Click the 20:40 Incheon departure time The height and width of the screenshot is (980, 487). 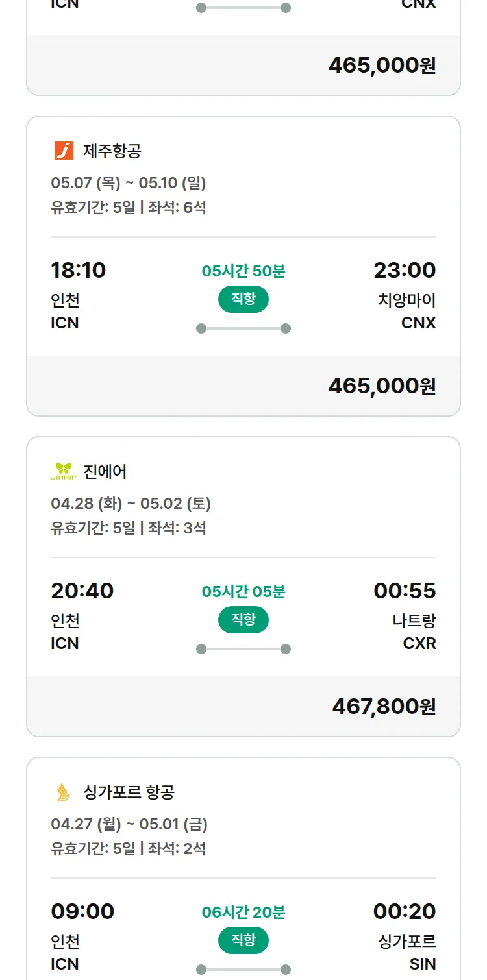click(82, 591)
